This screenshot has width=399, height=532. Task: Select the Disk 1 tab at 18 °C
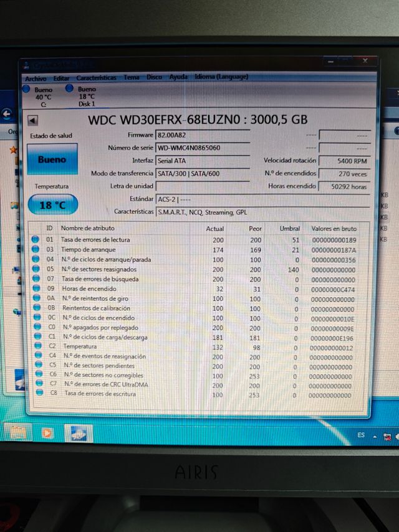(x=81, y=97)
